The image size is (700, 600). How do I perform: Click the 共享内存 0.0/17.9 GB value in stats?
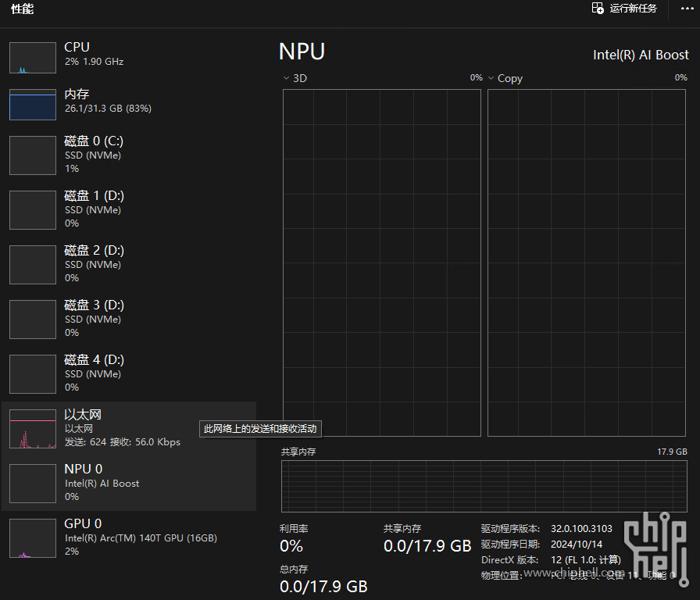point(427,546)
